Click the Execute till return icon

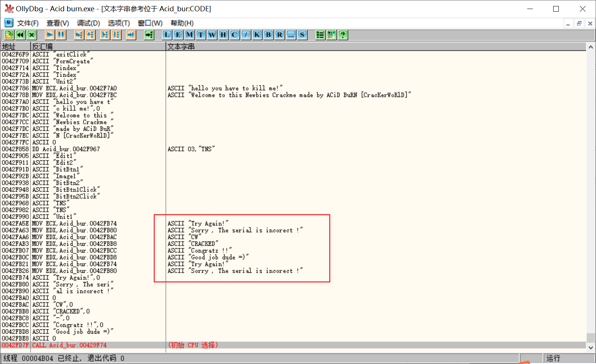[x=131, y=35]
